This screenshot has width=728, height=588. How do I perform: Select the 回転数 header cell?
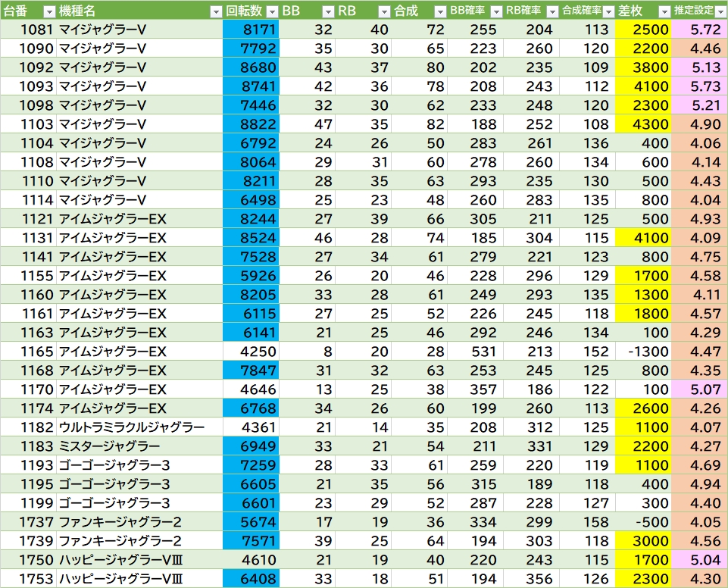coord(251,11)
